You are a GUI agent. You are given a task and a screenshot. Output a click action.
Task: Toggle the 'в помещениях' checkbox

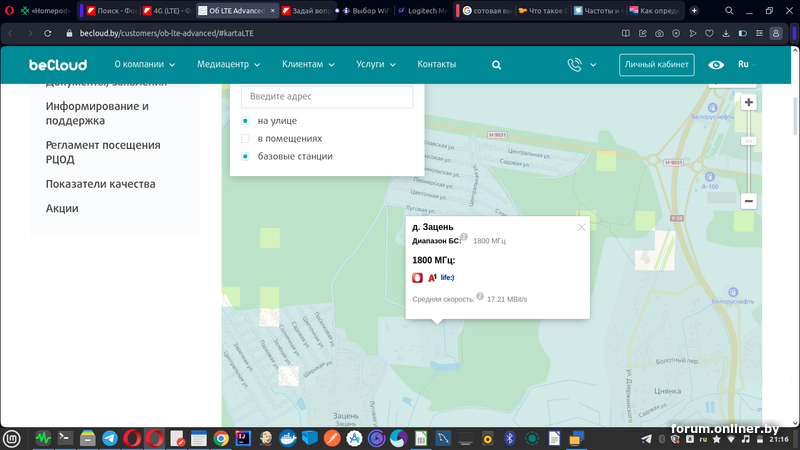tap(245, 139)
